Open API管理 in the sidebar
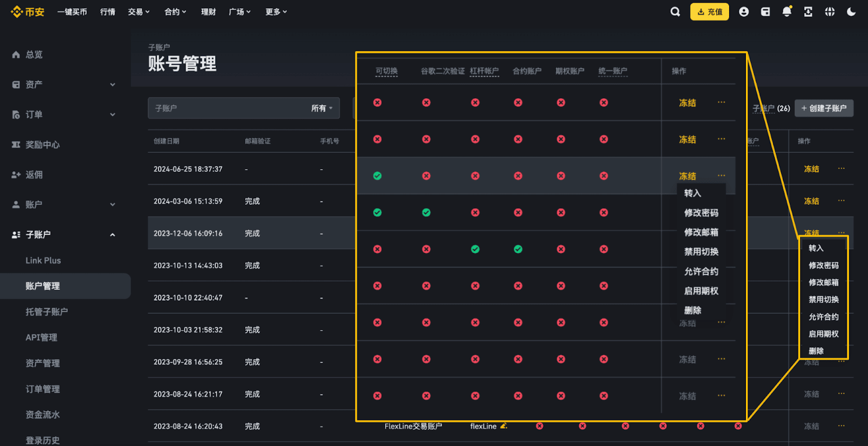 click(x=41, y=338)
